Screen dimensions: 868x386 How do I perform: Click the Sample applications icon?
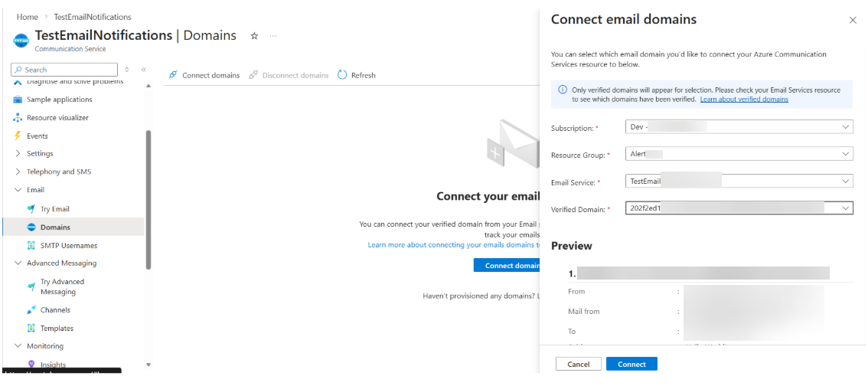pos(18,100)
